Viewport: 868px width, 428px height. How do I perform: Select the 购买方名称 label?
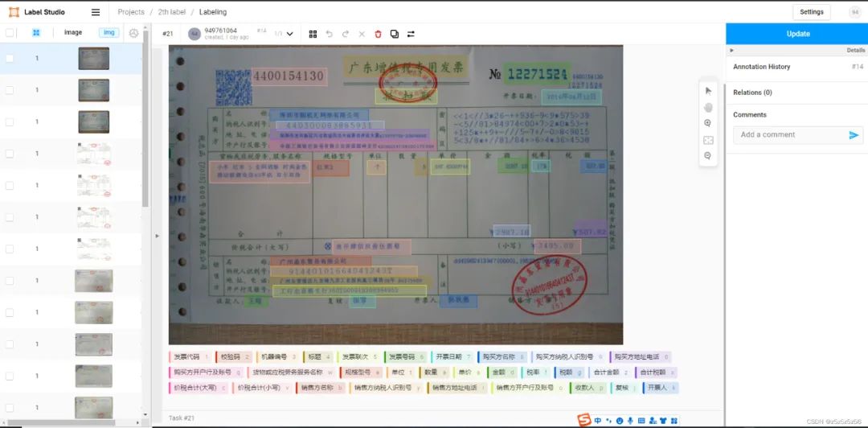click(x=502, y=357)
